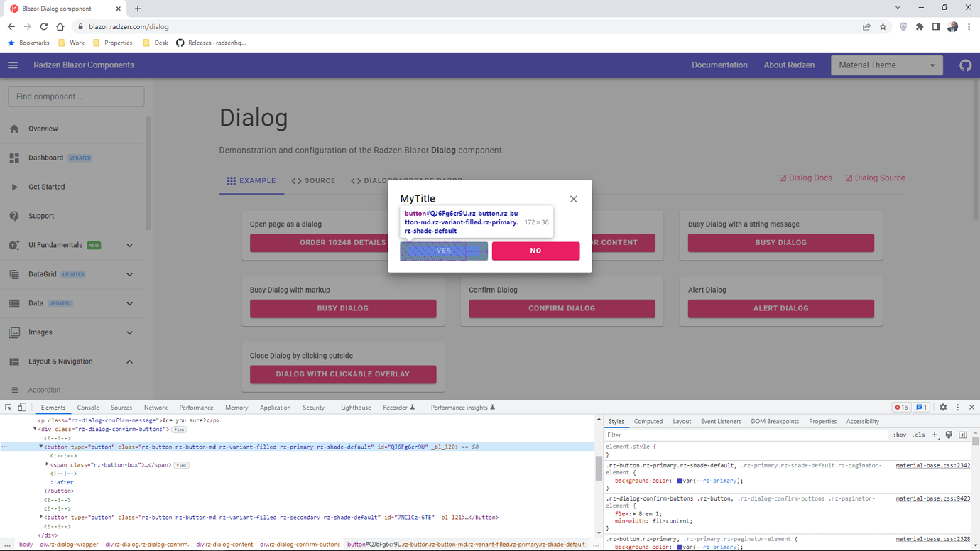Switch to the Computed styles tab
The image size is (980, 551).
point(648,422)
